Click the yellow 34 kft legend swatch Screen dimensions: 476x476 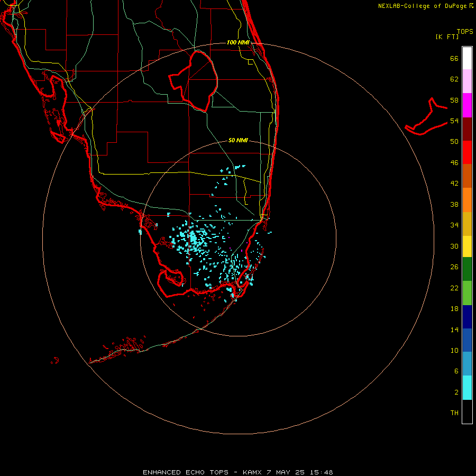(x=467, y=246)
